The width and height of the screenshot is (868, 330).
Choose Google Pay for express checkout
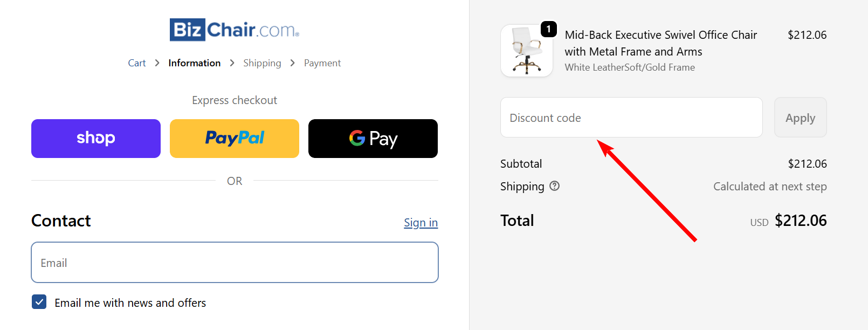373,138
